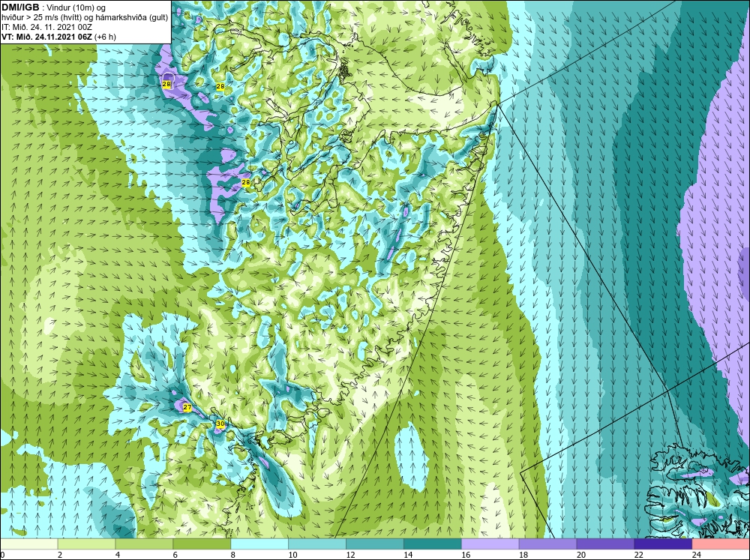Pick the pale cream 0–2 m/s swatch

[x=28, y=544]
